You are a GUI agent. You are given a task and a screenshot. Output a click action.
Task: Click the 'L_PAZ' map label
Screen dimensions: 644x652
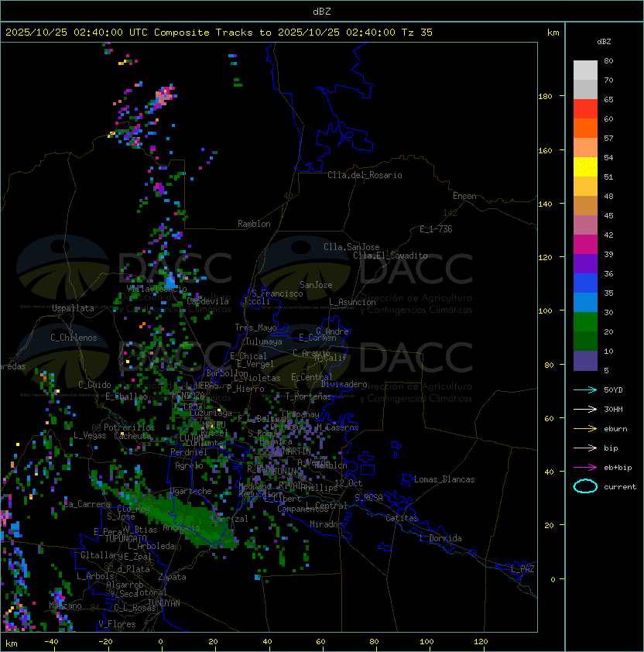coord(522,569)
